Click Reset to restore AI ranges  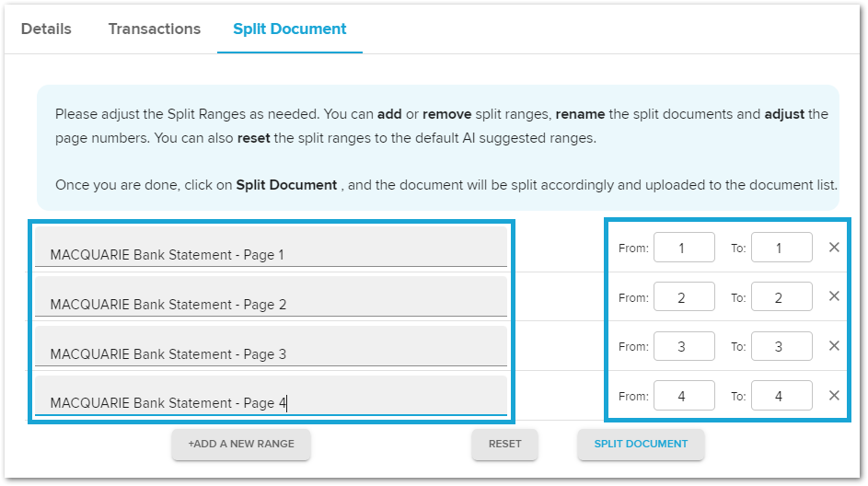pos(504,444)
